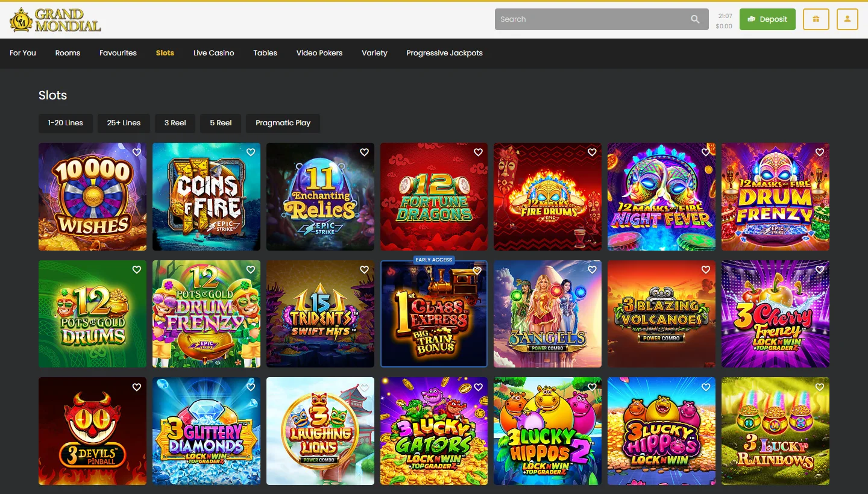This screenshot has width=868, height=494.
Task: Favourite 3 Lucky Rainbows game
Action: 820,387
